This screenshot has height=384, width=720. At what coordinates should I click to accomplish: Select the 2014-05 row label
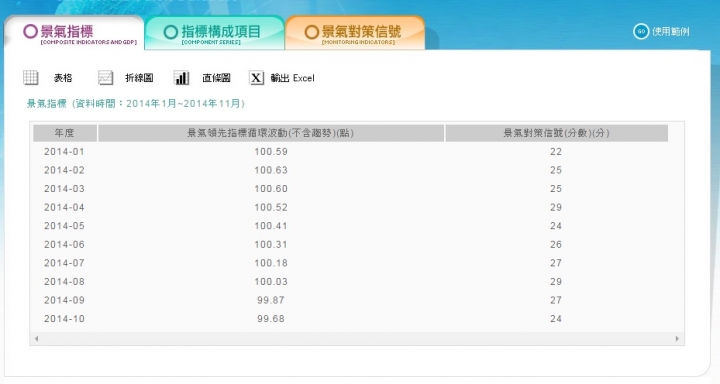click(x=64, y=226)
